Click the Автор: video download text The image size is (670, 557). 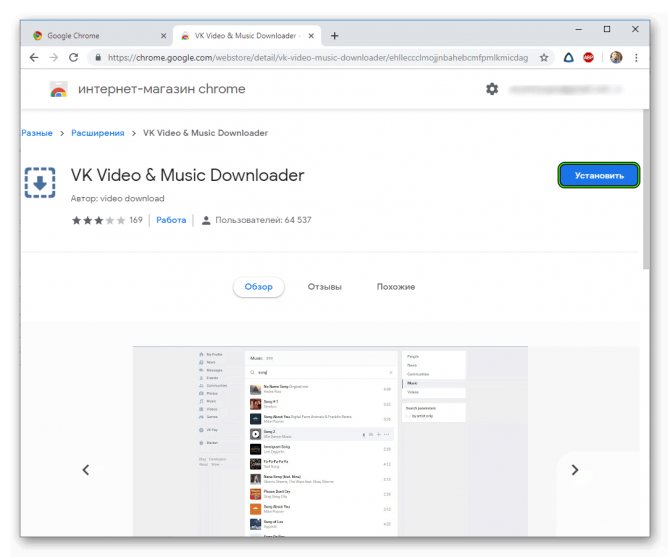click(118, 199)
